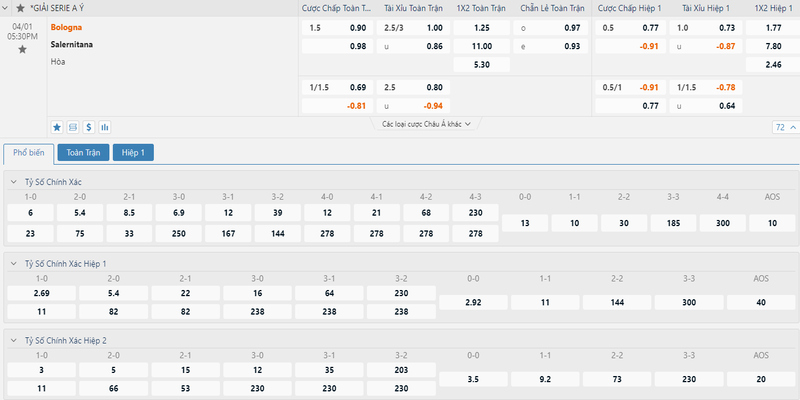Screen dimensions: 800x400
Task: Select Salernitana handicap odds 0.98
Action: 337,46
